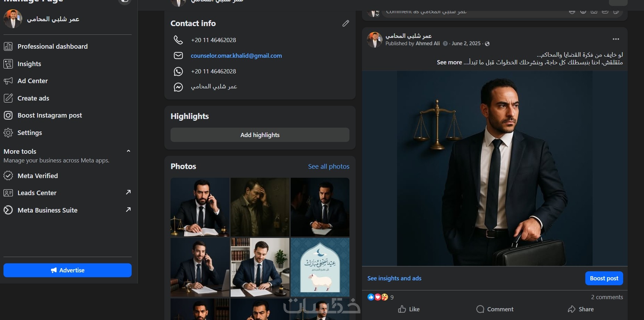Click the Boost post button
Viewport: 644px width, 320px height.
(604, 278)
